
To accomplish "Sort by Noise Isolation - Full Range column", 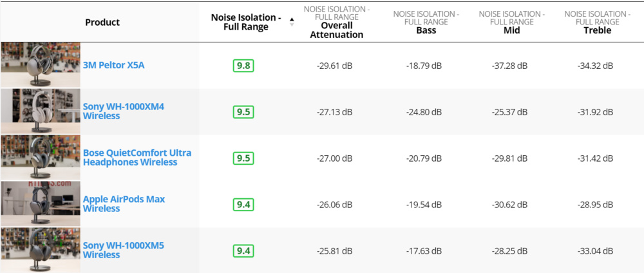I will [x=245, y=22].
